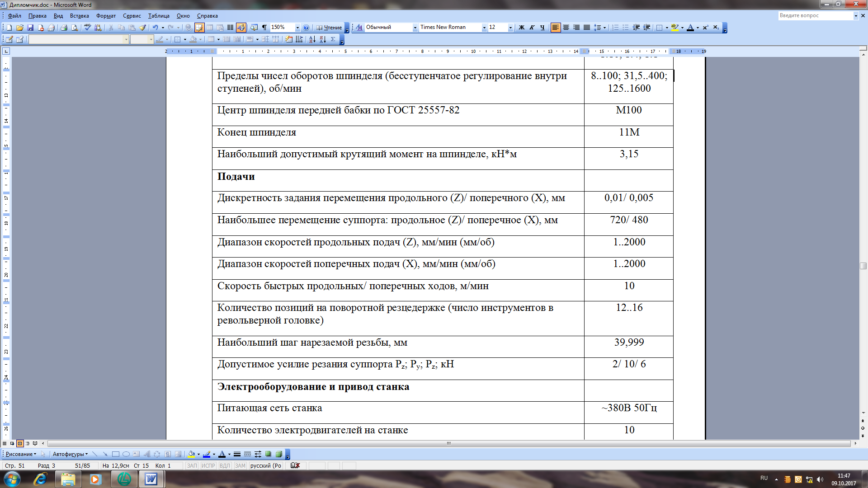
Task: Open the Print preview icon
Action: (75, 28)
